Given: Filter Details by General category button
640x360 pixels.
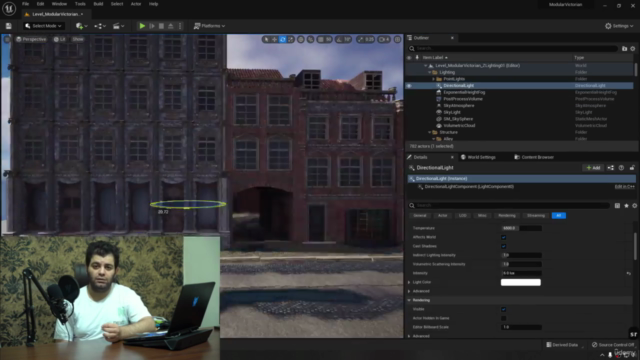Looking at the screenshot, I should point(420,216).
